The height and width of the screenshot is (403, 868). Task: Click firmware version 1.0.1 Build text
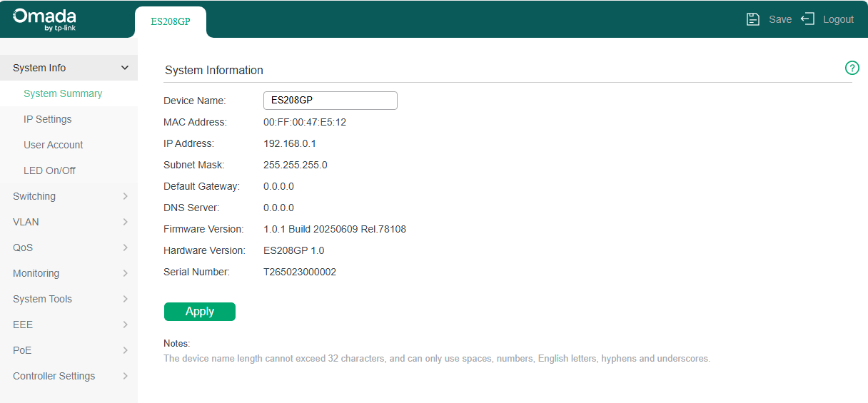click(335, 229)
